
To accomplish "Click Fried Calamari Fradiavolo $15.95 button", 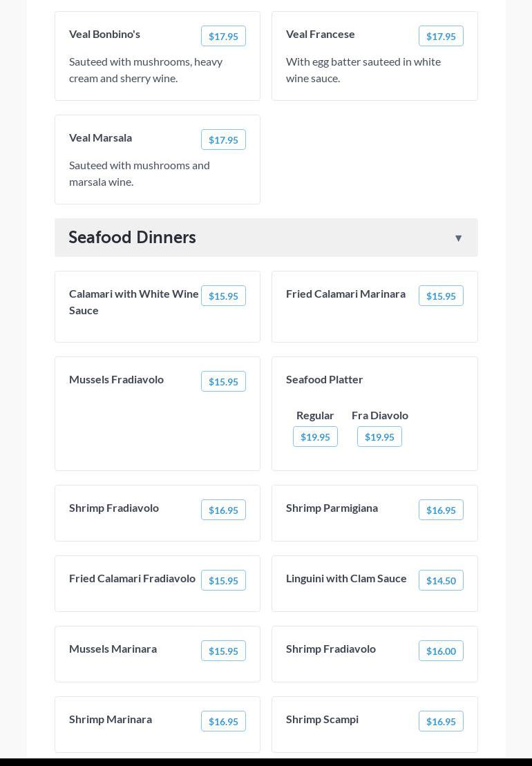I will point(223,581).
